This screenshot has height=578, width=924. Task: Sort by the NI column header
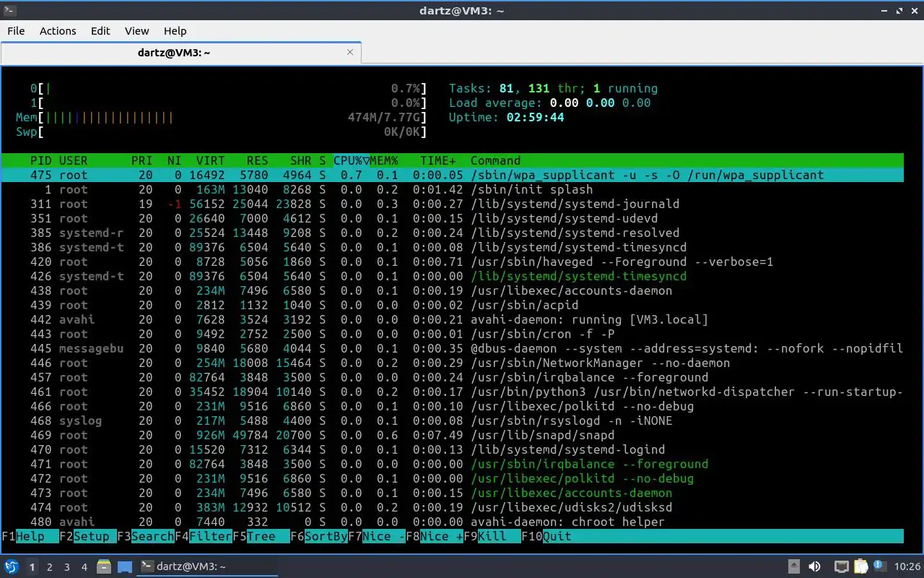[174, 160]
